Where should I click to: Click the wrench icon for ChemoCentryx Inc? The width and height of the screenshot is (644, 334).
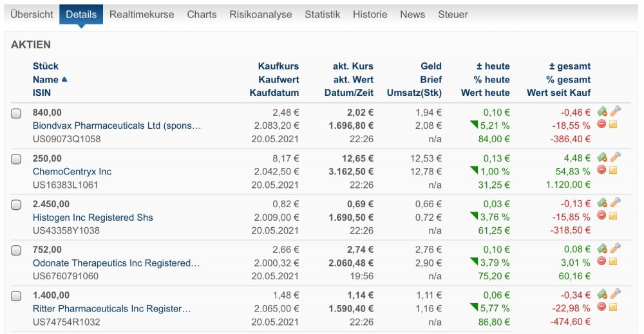click(x=615, y=157)
